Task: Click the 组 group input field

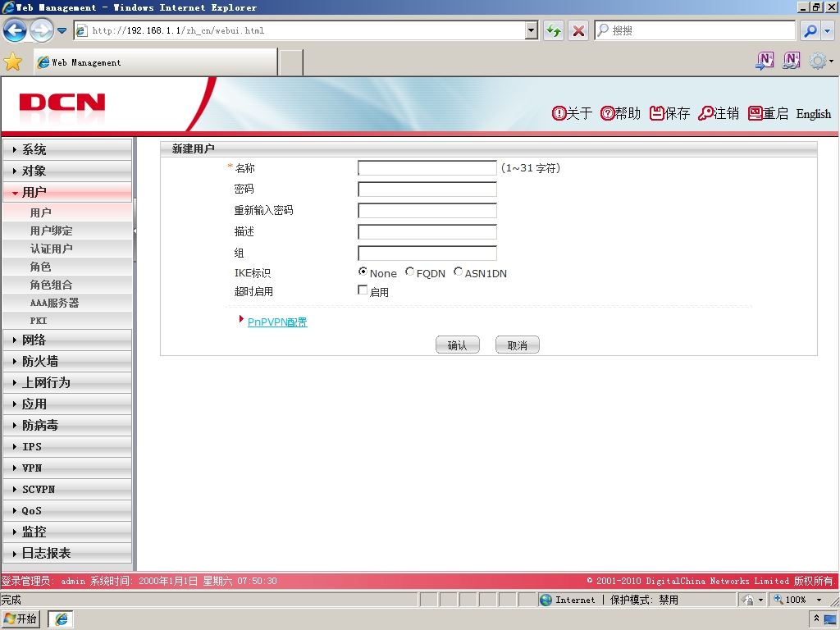Action: 427,253
